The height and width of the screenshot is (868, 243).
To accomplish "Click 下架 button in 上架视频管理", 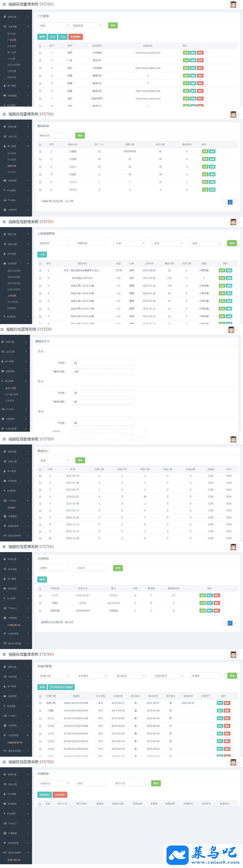I will [42, 254].
